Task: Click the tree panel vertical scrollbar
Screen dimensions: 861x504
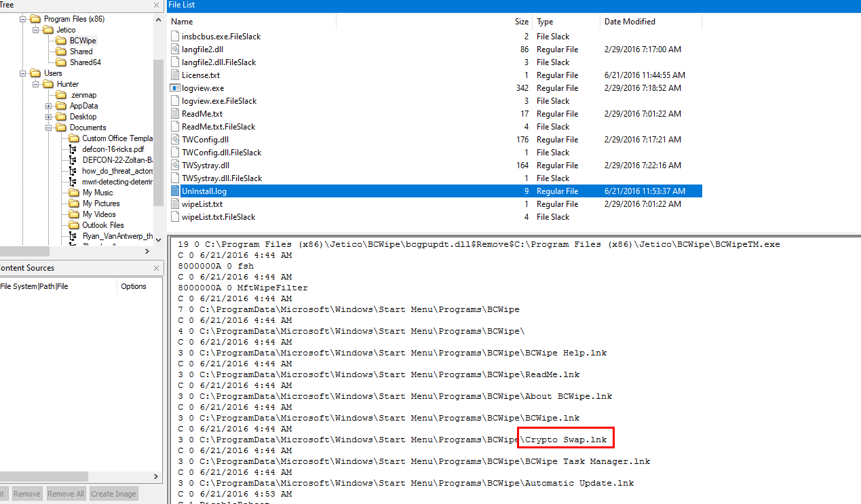Action: click(x=159, y=132)
